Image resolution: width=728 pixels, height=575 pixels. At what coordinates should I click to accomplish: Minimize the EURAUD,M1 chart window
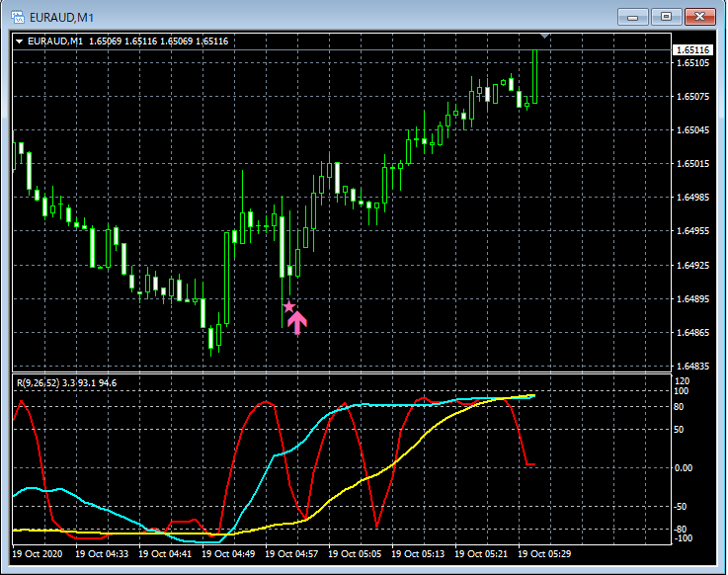632,17
